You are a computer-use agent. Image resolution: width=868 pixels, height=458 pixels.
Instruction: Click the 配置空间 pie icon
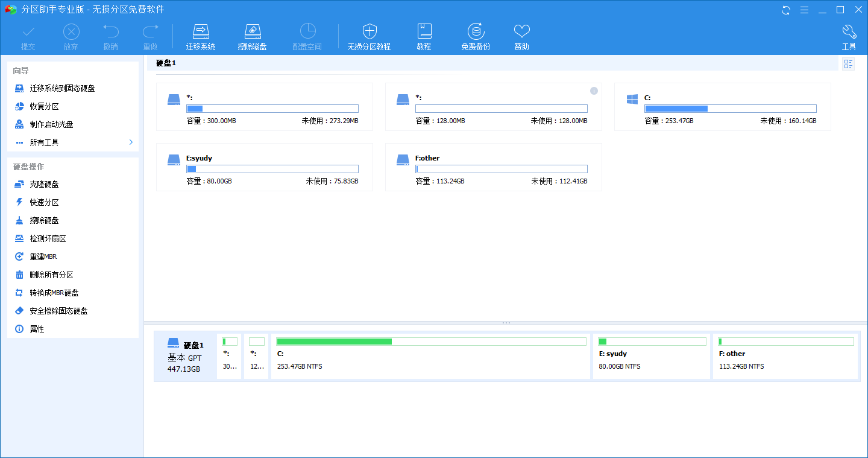coord(307,32)
